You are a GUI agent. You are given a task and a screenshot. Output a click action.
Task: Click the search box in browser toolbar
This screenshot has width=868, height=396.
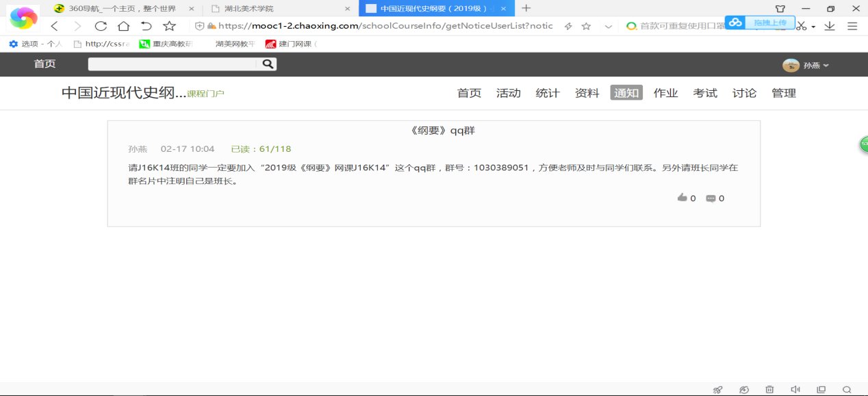tap(674, 26)
